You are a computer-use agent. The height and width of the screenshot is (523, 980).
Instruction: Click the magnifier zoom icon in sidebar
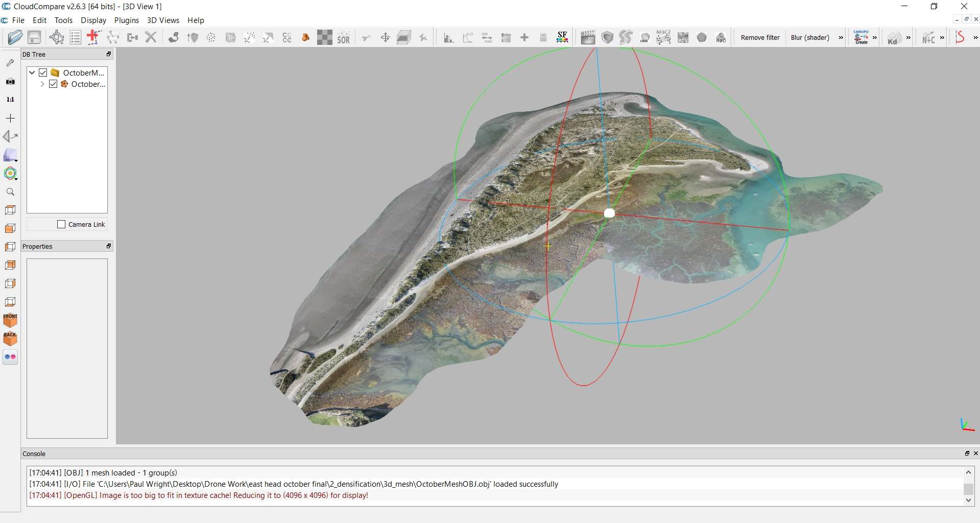coord(10,192)
